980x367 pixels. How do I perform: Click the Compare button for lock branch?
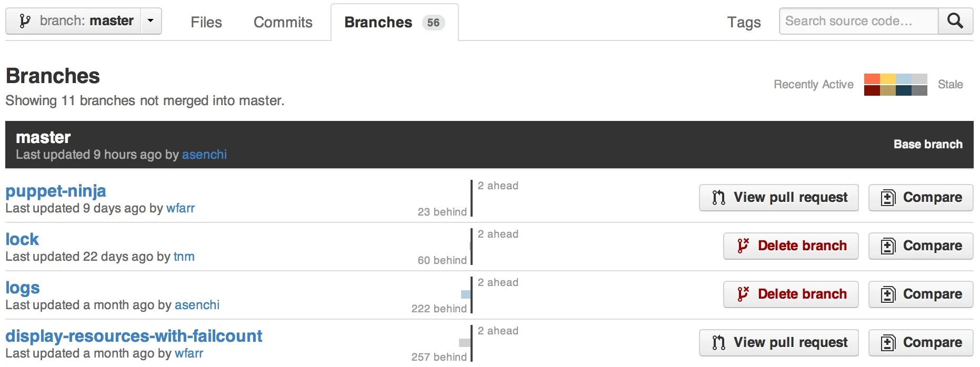point(921,246)
